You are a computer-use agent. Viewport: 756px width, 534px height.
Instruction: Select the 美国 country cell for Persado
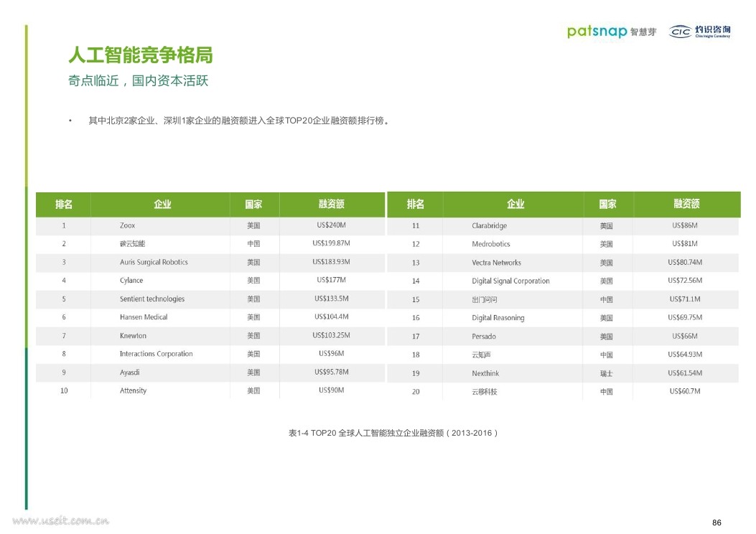(606, 337)
